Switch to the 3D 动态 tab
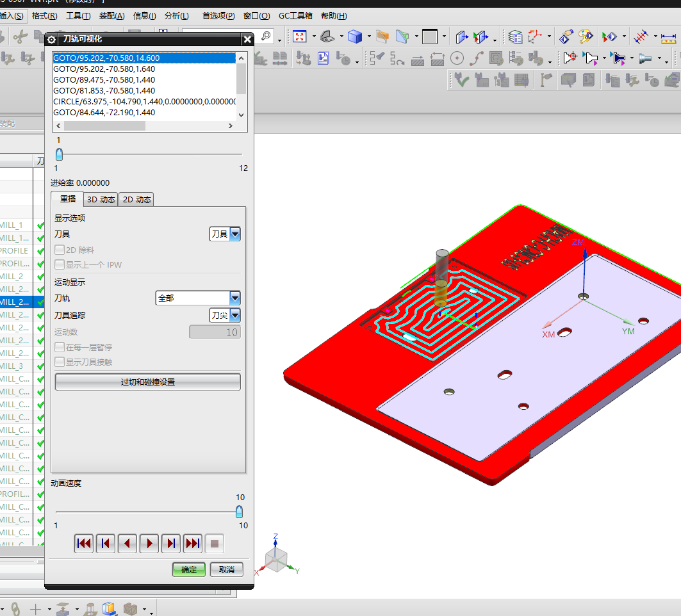Screen dimensions: 681x616 [x=101, y=200]
